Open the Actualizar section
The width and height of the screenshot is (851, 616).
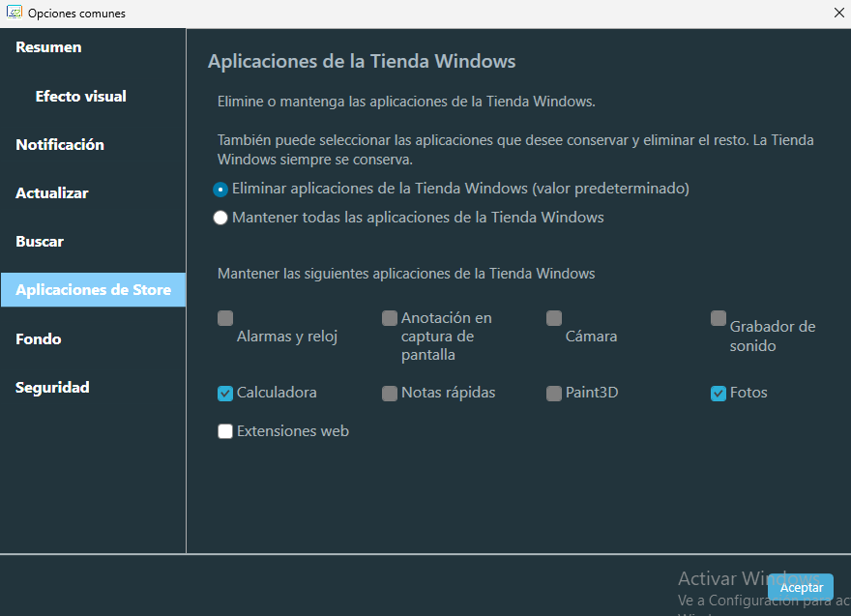pyautogui.click(x=52, y=193)
